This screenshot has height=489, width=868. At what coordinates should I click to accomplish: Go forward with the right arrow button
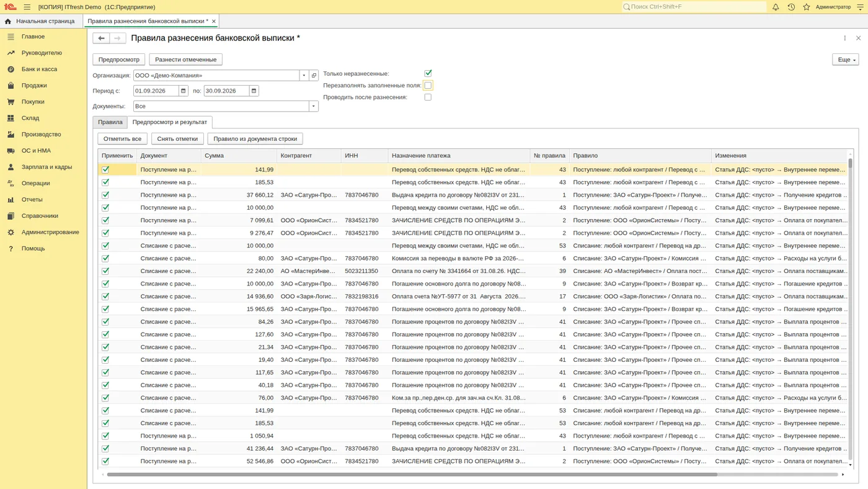click(x=118, y=38)
